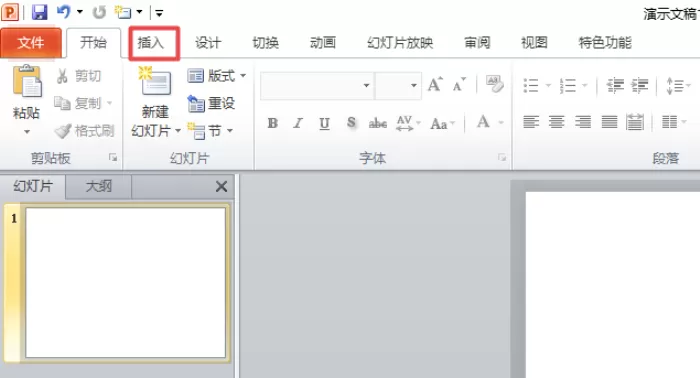Open the 文件 (File) tab
700x378 pixels.
[31, 42]
